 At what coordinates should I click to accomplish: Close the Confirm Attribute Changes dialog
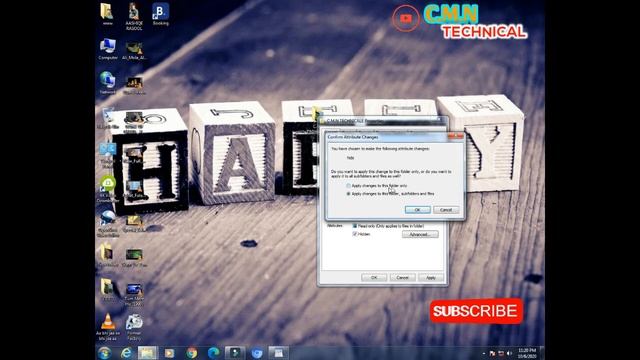456,136
